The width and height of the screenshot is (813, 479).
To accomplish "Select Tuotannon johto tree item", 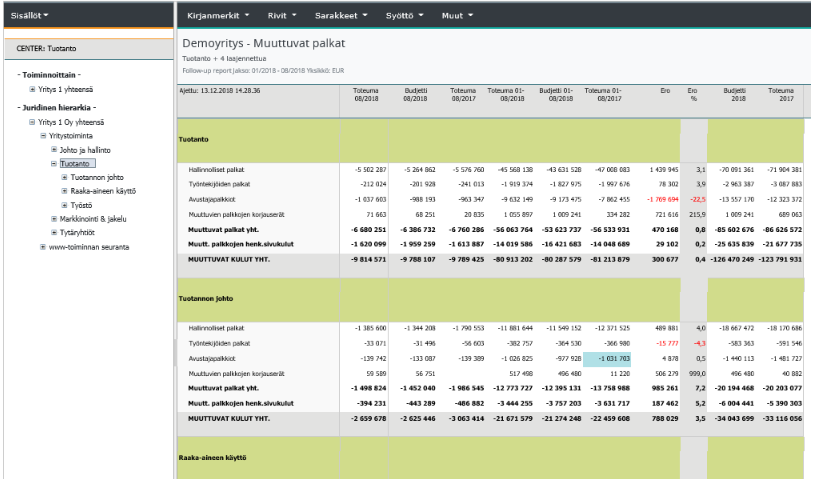I will [x=97, y=177].
